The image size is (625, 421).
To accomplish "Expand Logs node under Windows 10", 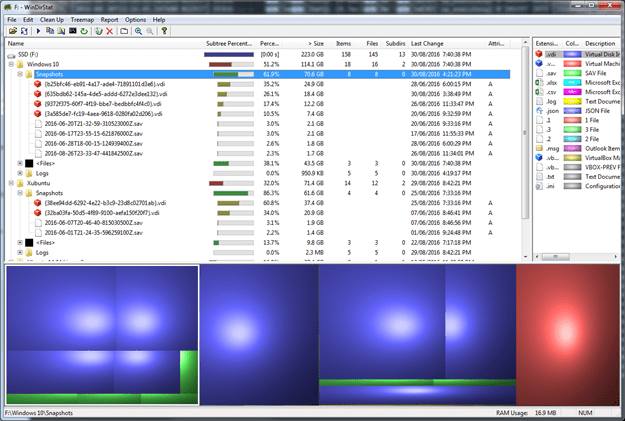I will 20,173.
